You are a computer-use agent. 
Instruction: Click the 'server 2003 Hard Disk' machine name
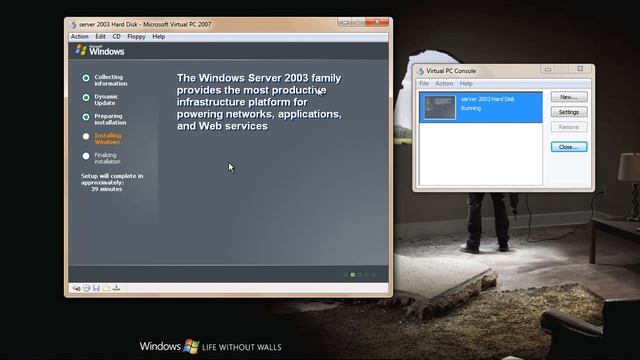point(487,99)
